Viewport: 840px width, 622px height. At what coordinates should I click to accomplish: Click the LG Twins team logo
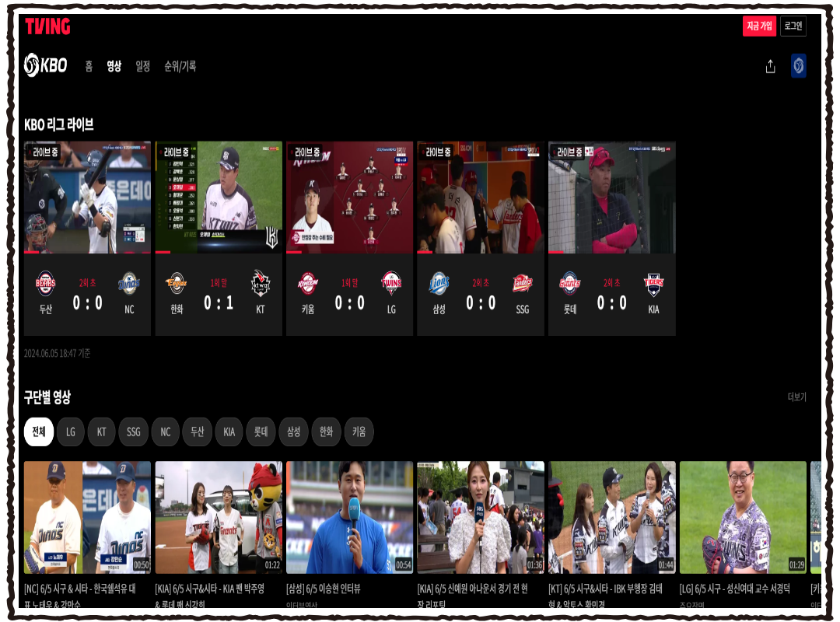pyautogui.click(x=391, y=283)
